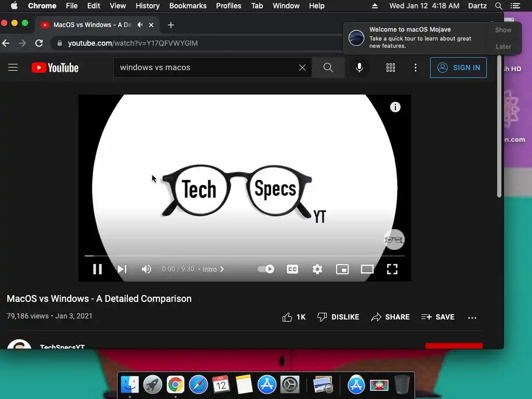Show the macOS Mojave tour notification

click(x=503, y=30)
